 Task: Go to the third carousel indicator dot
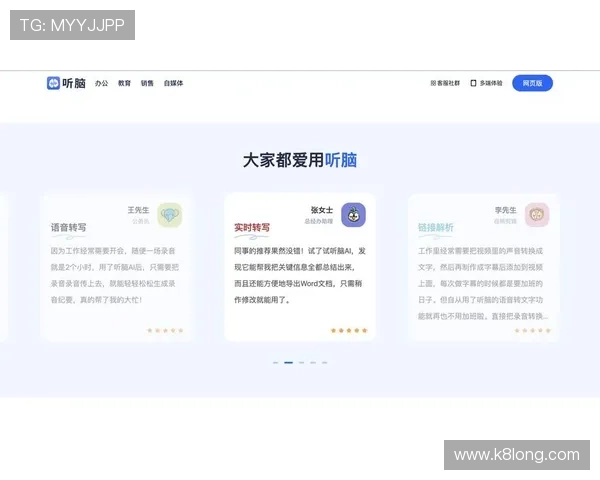[302, 362]
